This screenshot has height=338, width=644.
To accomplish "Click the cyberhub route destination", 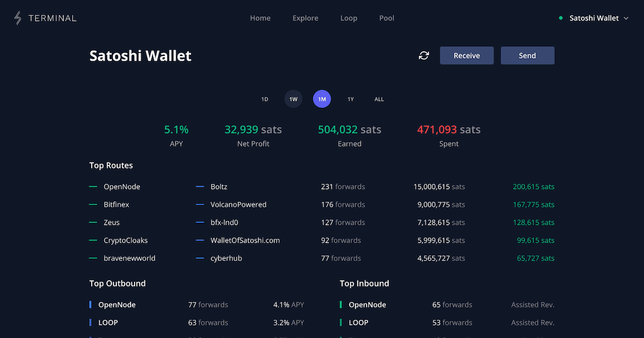I will pos(226,258).
